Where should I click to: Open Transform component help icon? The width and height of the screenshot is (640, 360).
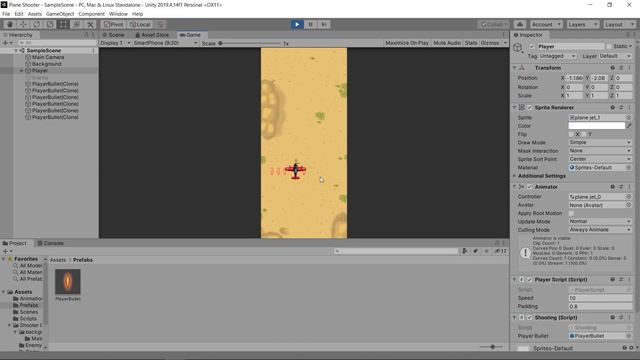point(612,68)
